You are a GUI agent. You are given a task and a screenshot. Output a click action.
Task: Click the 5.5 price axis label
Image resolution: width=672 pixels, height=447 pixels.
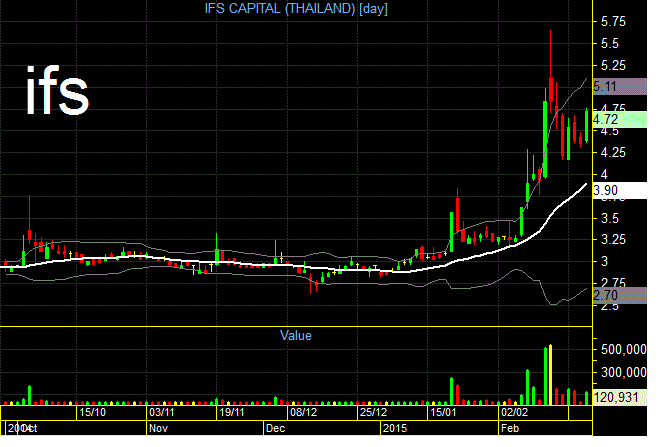coord(610,43)
